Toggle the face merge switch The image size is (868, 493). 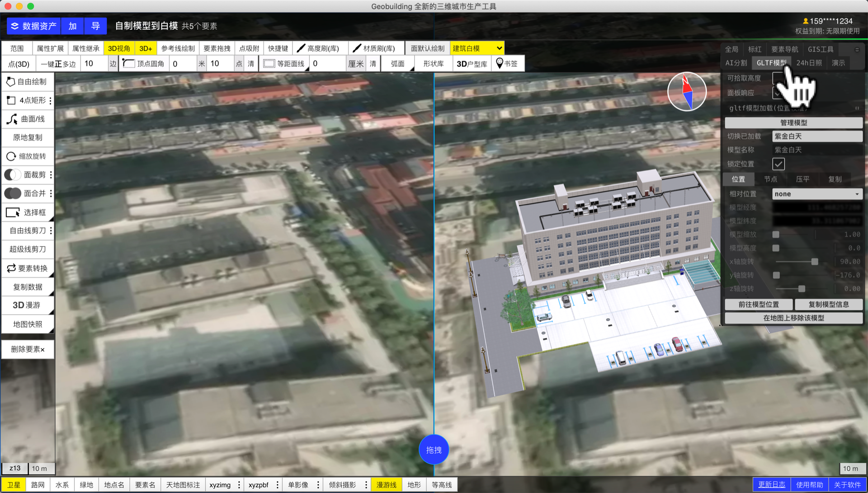(x=13, y=193)
